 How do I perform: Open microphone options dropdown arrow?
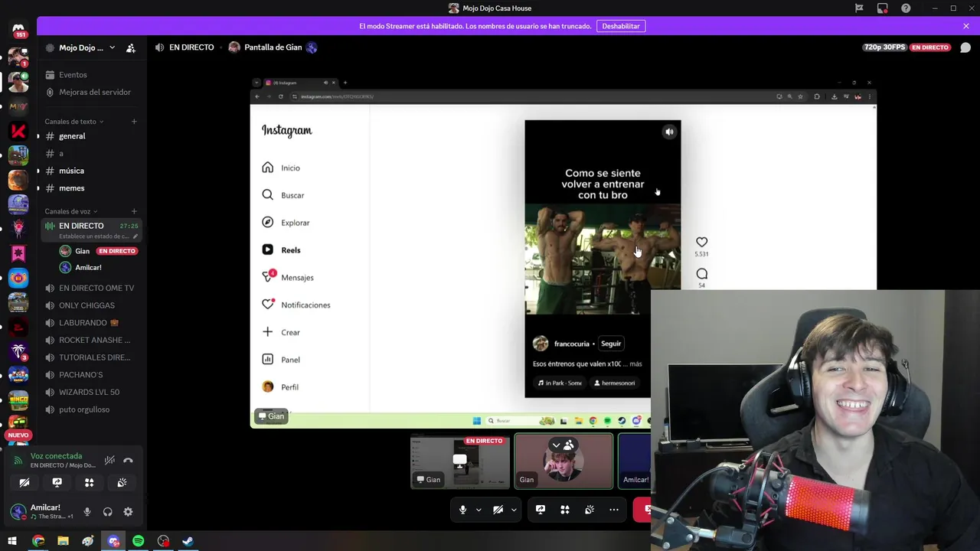(x=479, y=510)
